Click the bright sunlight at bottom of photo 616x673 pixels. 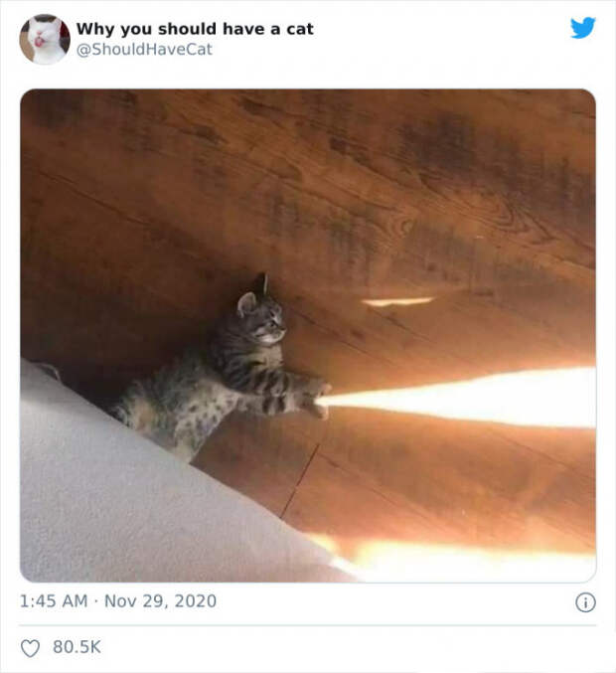463,560
